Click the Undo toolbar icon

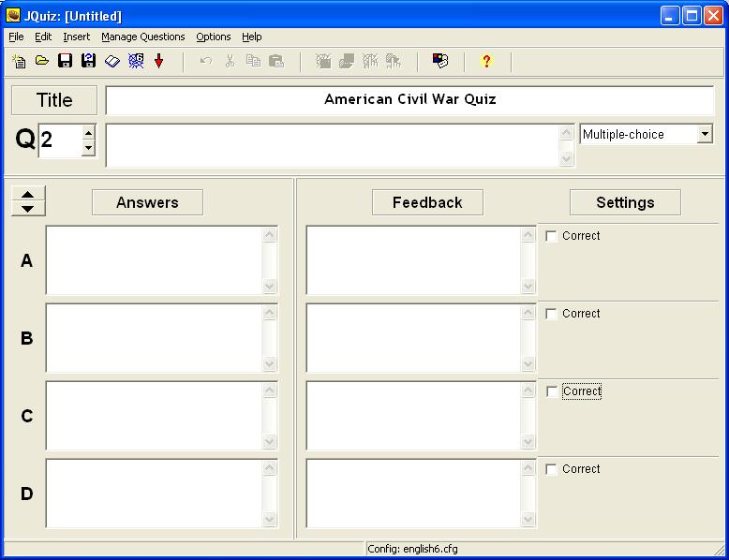coord(206,61)
